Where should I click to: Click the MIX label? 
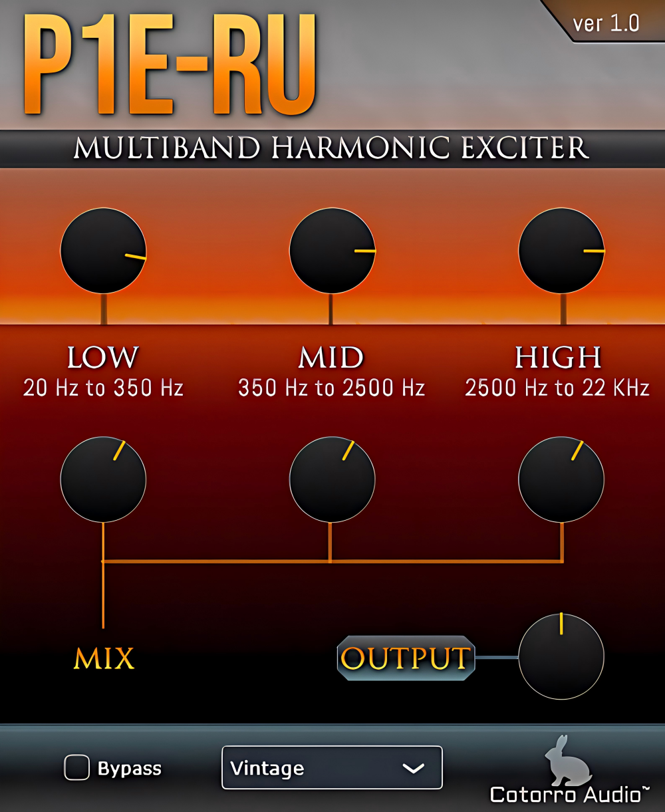click(104, 658)
